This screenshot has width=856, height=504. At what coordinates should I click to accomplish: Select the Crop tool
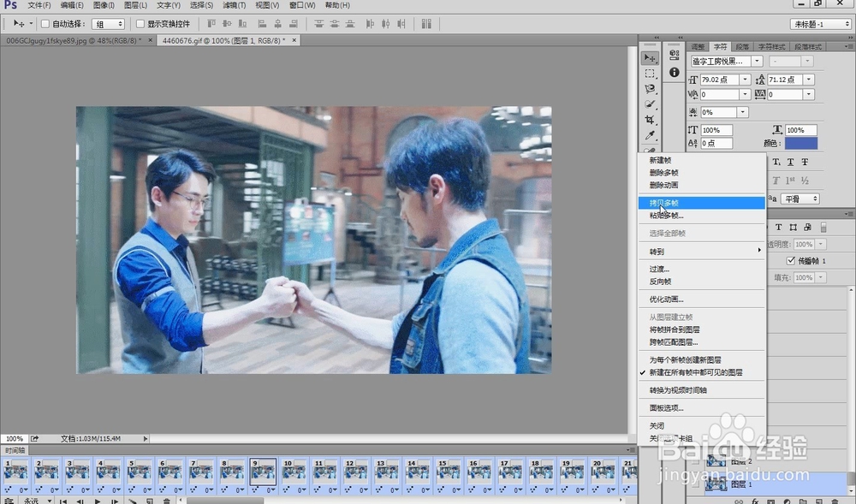(x=650, y=120)
